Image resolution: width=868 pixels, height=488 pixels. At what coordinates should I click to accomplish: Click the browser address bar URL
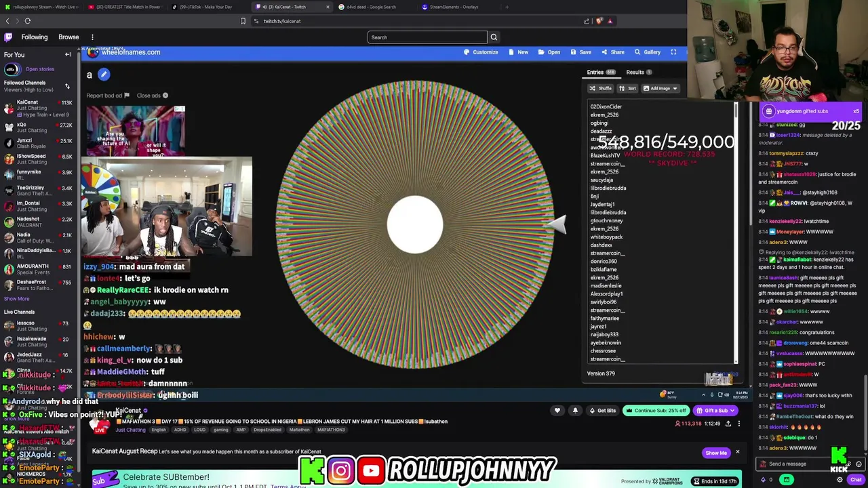282,21
